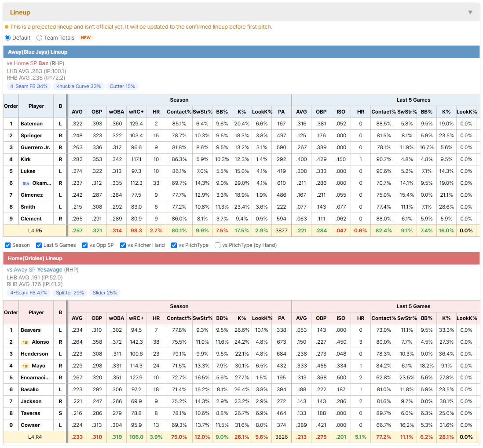This screenshot has height=448, width=483.
Task: Open player Cowser in Orioles lineup
Action: pyautogui.click(x=30, y=425)
